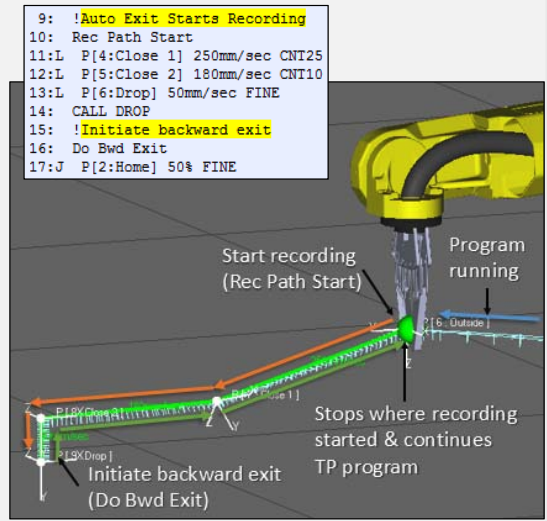Select the 'P[9:Drop]' point marker
Image resolution: width=547 pixels, height=521 pixels.
click(41, 462)
